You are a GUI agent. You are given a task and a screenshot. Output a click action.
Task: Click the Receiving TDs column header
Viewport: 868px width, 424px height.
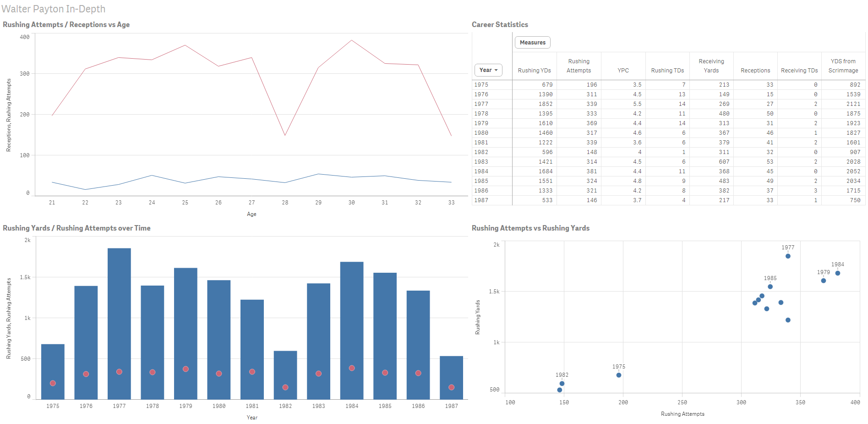pyautogui.click(x=799, y=71)
